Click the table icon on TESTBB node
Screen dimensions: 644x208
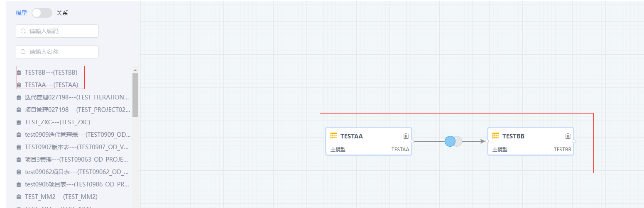coord(496,136)
